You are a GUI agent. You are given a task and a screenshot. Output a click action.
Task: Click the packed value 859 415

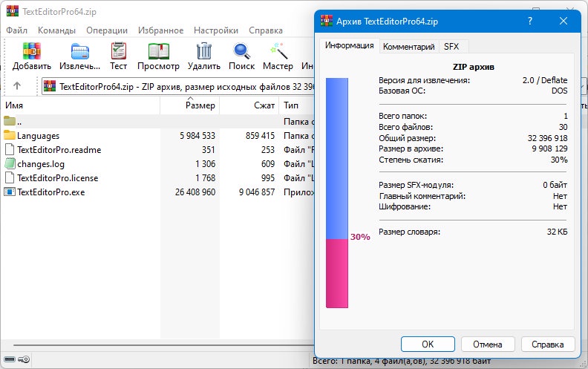coord(261,135)
